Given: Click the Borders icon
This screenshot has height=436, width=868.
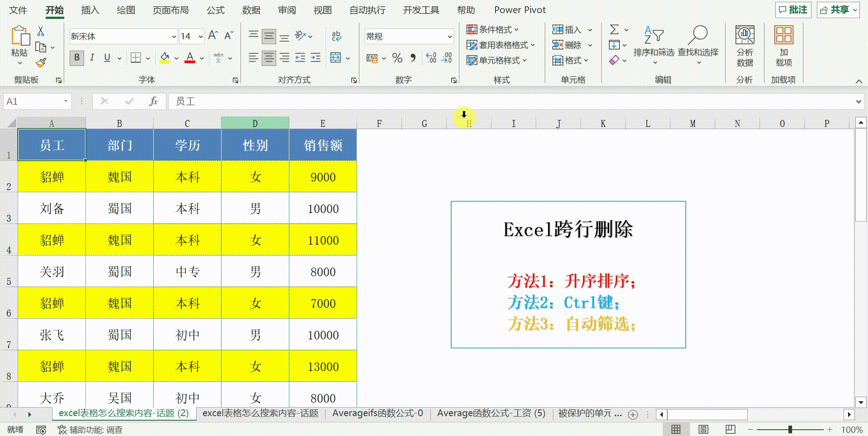Looking at the screenshot, I should click(136, 58).
